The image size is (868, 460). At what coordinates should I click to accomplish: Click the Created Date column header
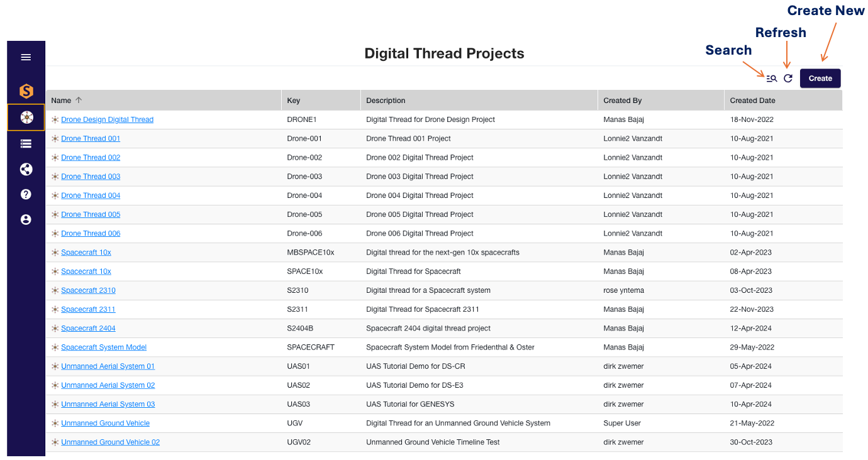(752, 101)
